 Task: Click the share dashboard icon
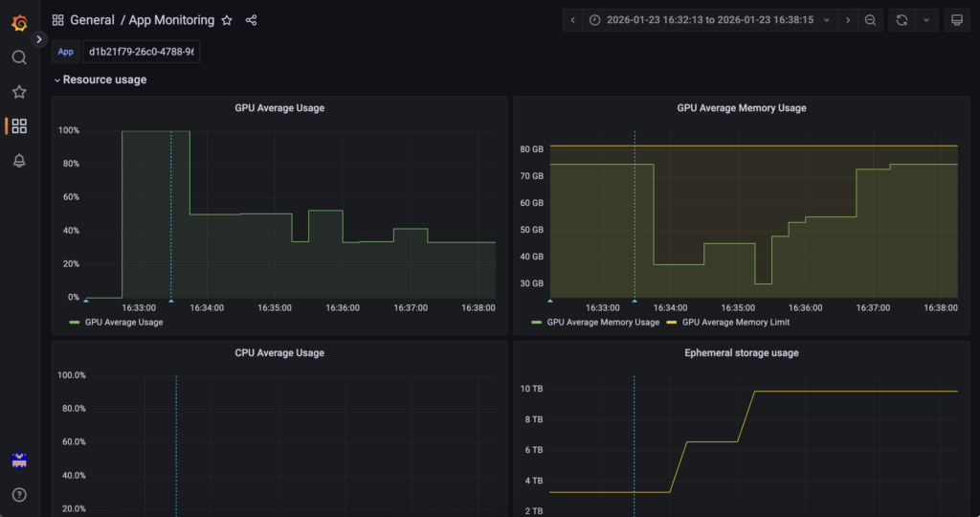coord(251,20)
